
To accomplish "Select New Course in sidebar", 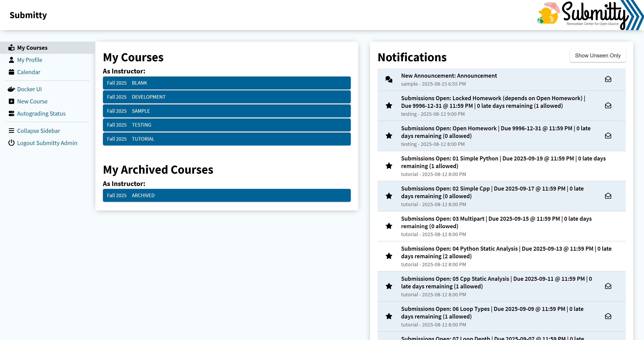I will click(x=32, y=101).
